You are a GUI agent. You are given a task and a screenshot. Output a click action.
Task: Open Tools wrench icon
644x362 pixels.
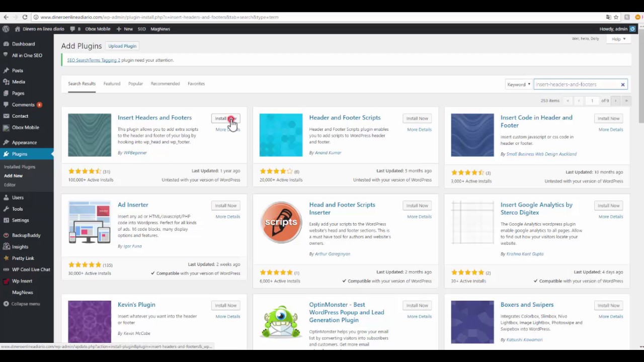(x=6, y=209)
